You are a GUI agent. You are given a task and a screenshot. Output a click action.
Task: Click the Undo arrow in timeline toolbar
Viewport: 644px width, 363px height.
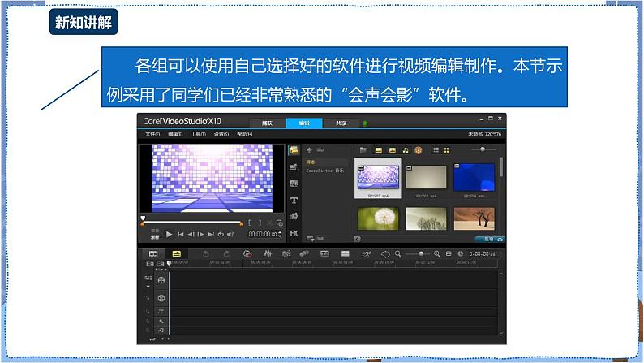click(206, 254)
